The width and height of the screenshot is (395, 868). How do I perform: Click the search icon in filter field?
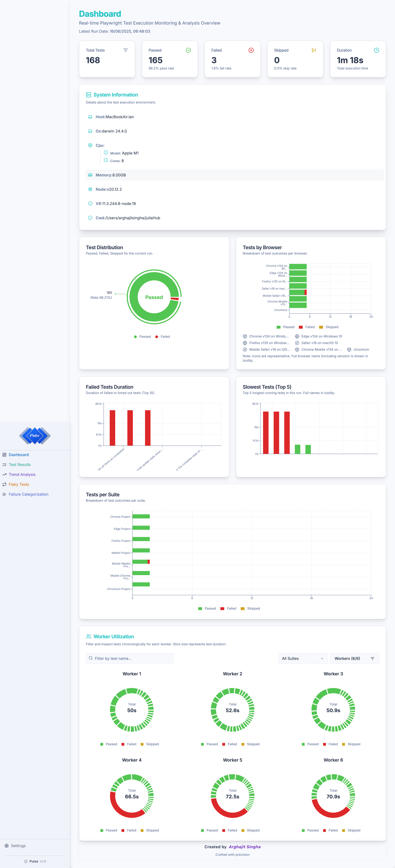(91, 658)
